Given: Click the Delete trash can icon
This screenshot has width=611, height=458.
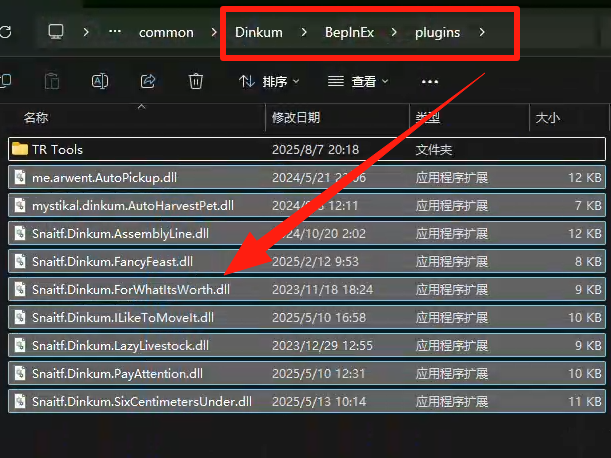Looking at the screenshot, I should click(196, 81).
